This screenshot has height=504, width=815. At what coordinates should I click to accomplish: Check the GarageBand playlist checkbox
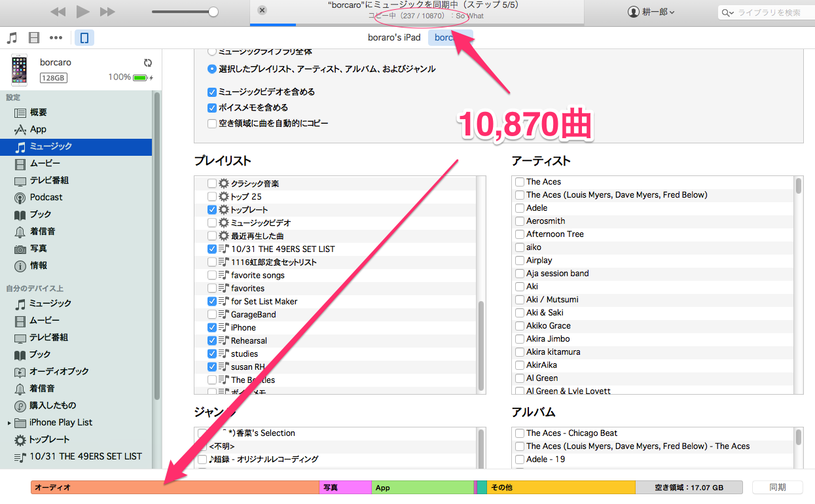point(212,314)
